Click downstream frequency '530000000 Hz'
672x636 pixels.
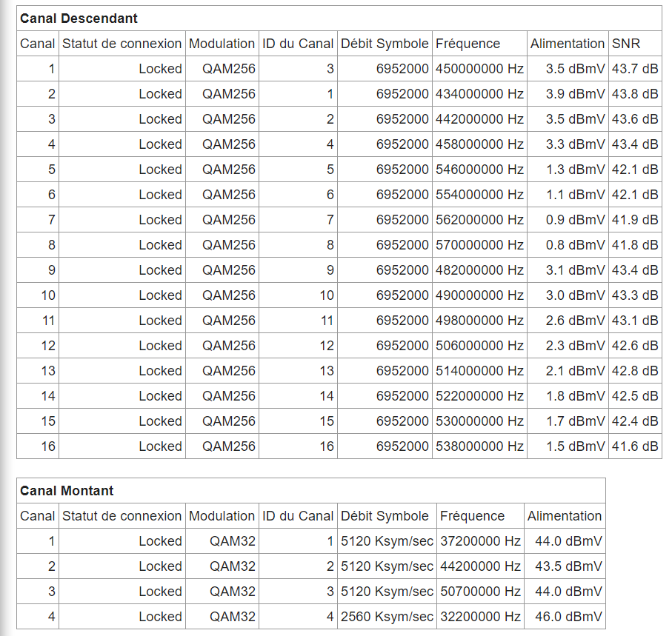click(x=479, y=421)
